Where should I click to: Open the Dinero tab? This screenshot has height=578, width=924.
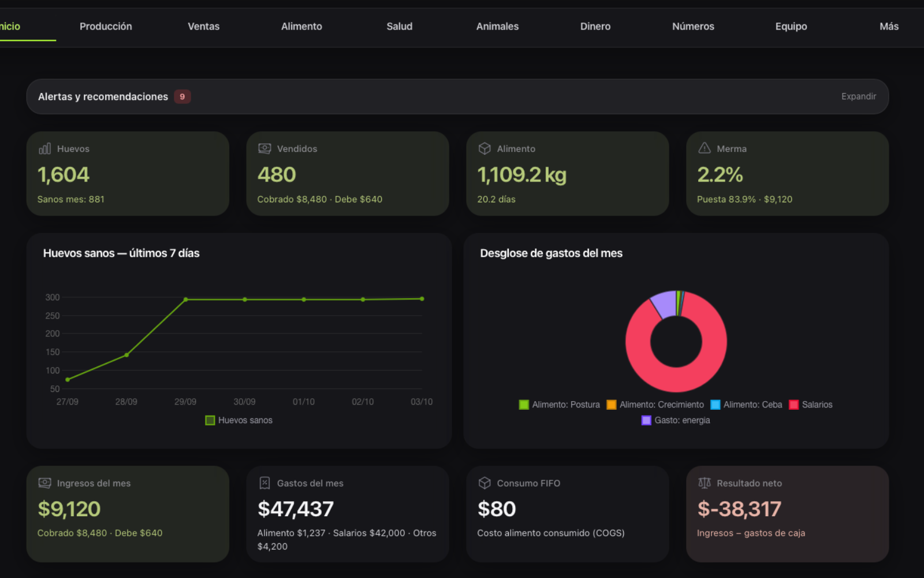coord(595,27)
